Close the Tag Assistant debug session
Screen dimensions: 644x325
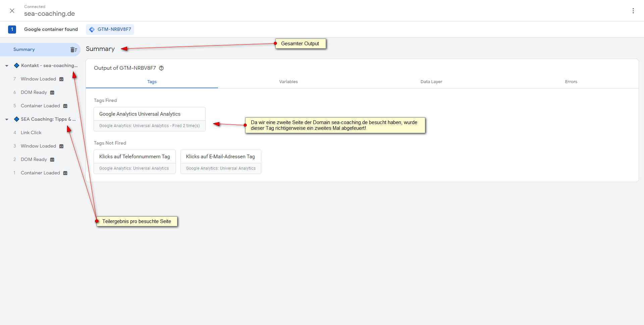click(12, 11)
